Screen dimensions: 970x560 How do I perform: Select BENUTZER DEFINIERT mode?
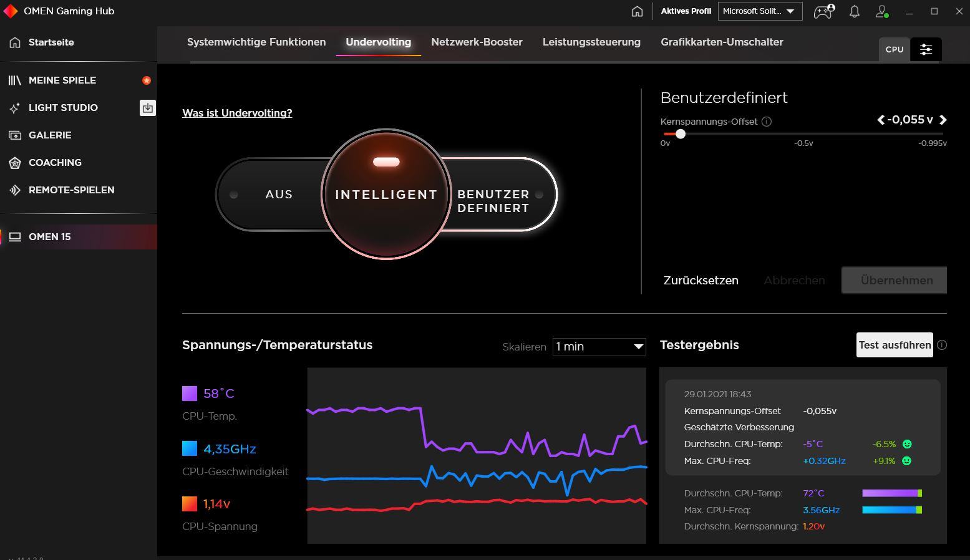pyautogui.click(x=493, y=201)
